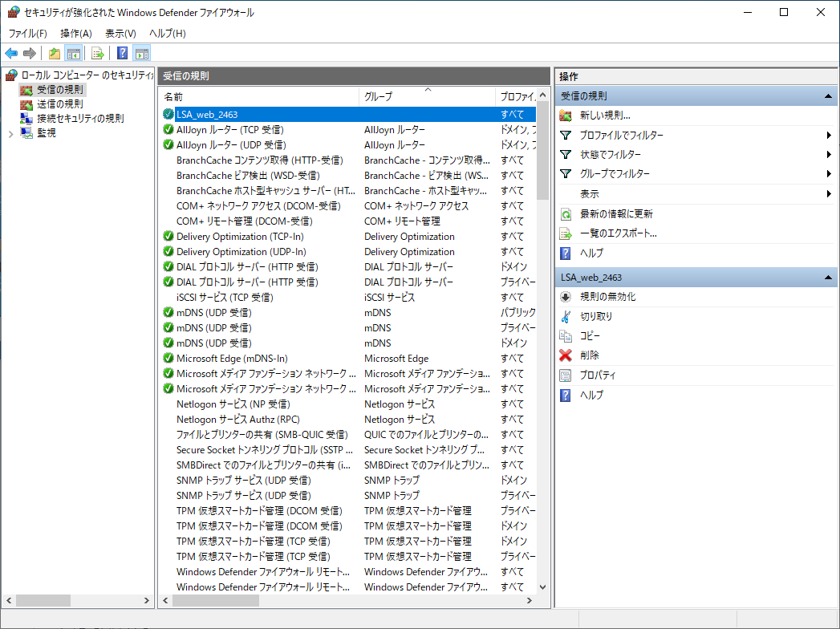Click the プロファイルでフィルター funnel icon

565,135
